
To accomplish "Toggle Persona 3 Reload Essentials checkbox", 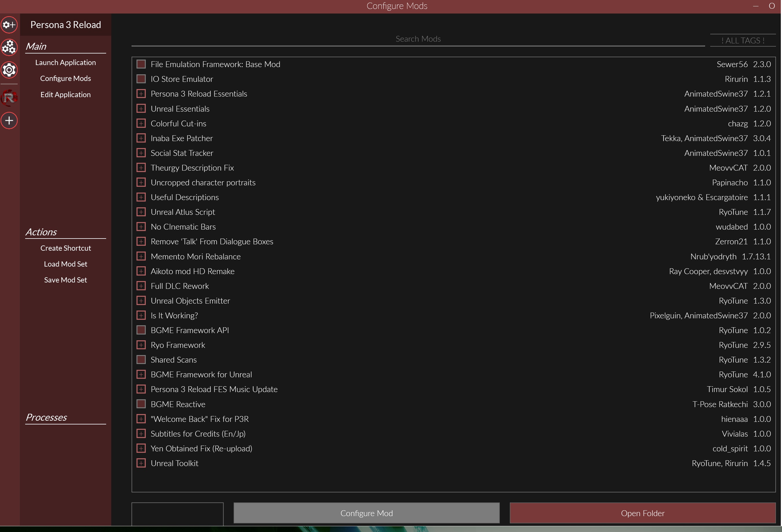I will click(x=141, y=94).
